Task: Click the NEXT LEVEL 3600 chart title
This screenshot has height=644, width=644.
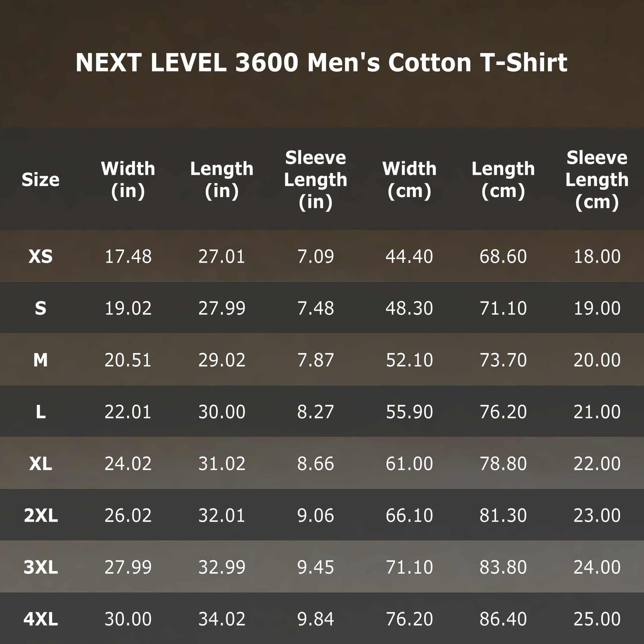Action: pos(321,62)
